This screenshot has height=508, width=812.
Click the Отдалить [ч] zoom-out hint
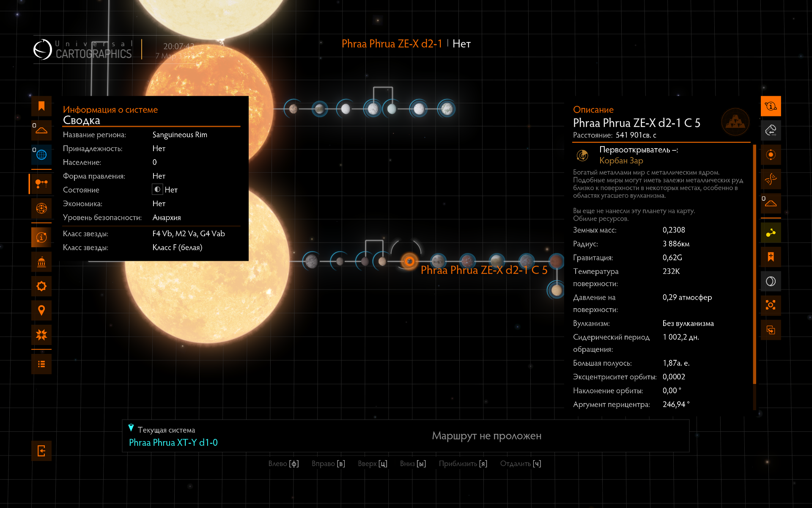520,464
